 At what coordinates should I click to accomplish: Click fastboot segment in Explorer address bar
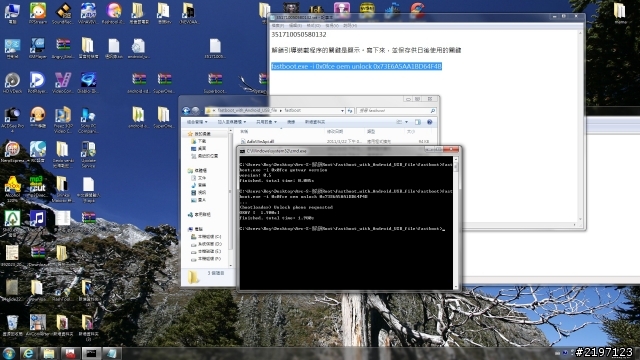(293, 111)
